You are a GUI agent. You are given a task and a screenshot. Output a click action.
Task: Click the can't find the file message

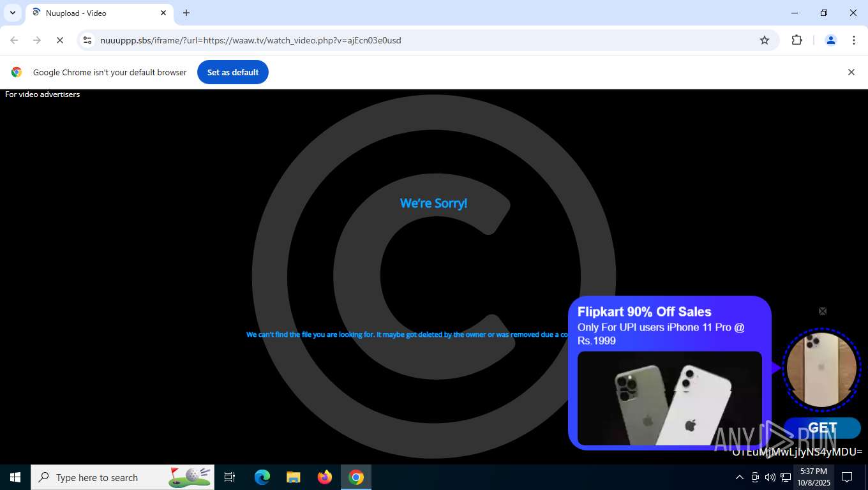point(407,334)
